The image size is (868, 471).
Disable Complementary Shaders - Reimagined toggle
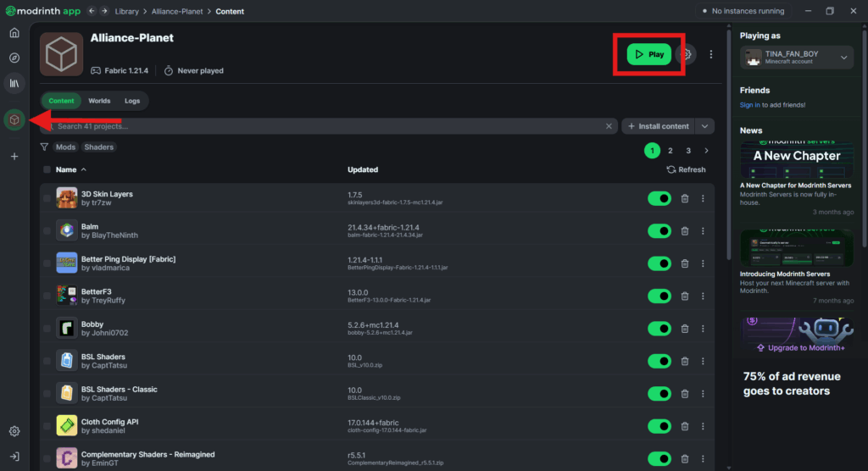click(x=659, y=459)
